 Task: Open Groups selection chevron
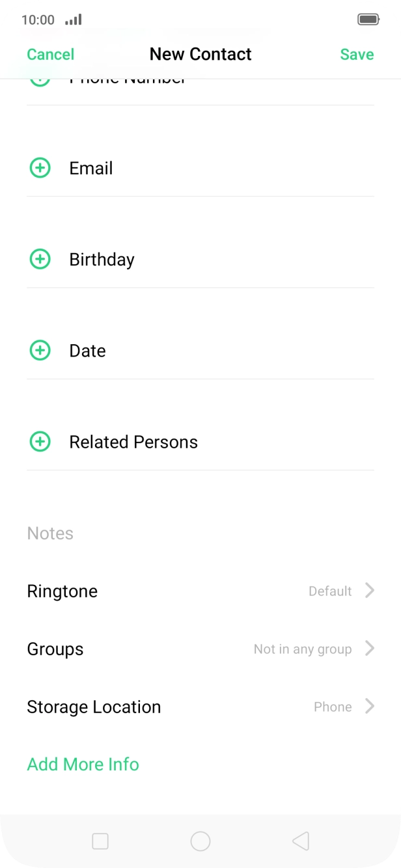pos(370,649)
